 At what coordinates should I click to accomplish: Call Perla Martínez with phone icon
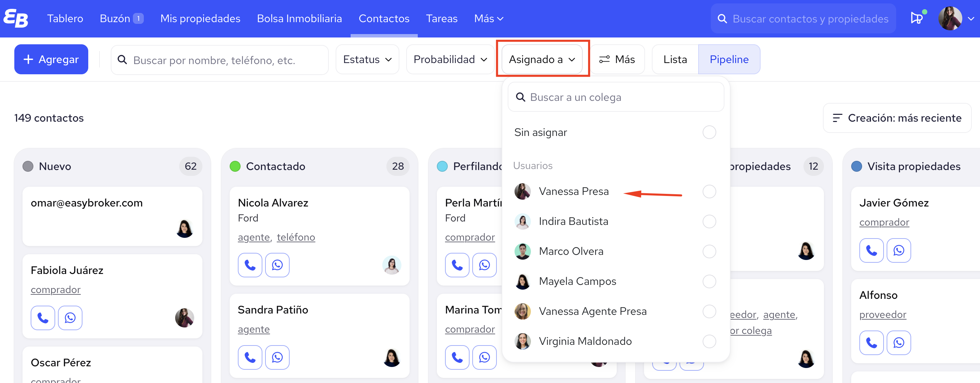[457, 265]
